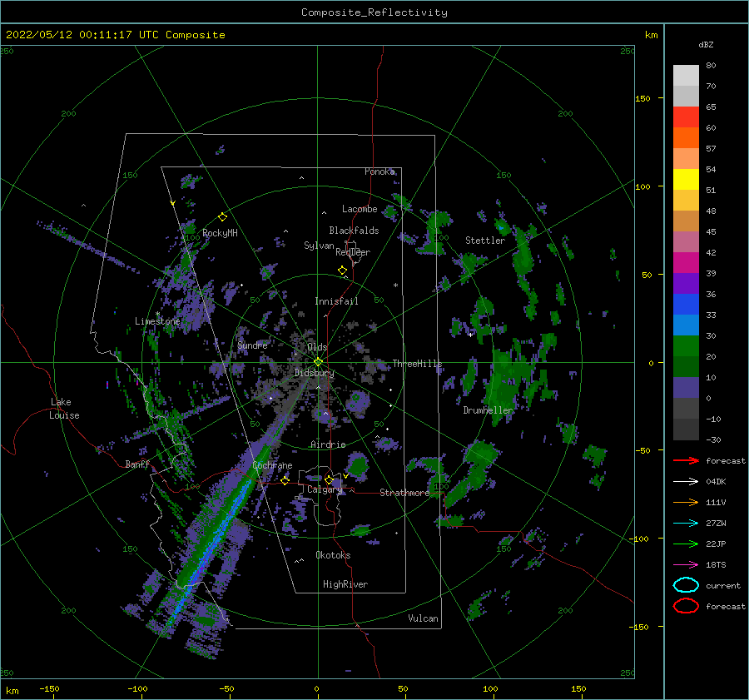
Task: Click the Drumheller city label
Action: (x=489, y=410)
